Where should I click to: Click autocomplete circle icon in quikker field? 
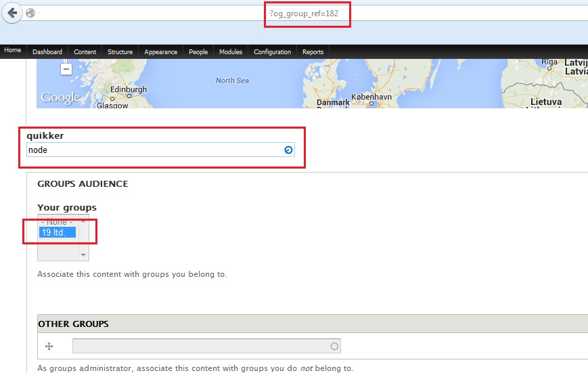(288, 150)
